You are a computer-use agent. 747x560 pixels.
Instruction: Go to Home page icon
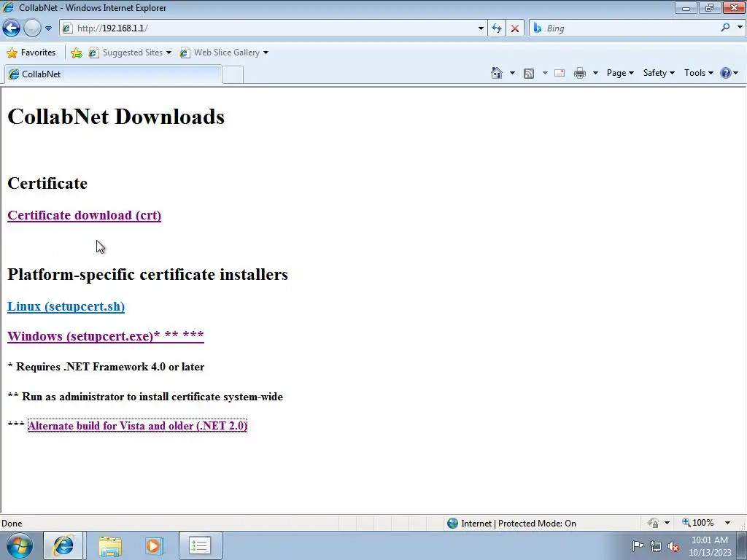point(497,73)
